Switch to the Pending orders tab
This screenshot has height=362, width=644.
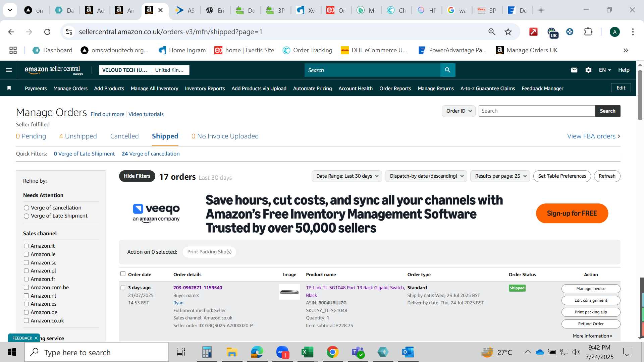pyautogui.click(x=31, y=136)
